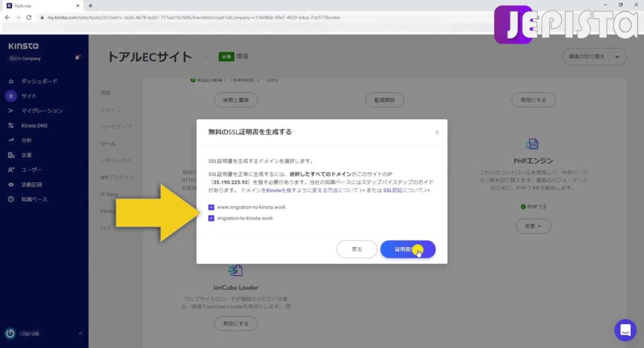Click the Kinsta logo in sidebar
The image size is (644, 348).
click(x=23, y=46)
